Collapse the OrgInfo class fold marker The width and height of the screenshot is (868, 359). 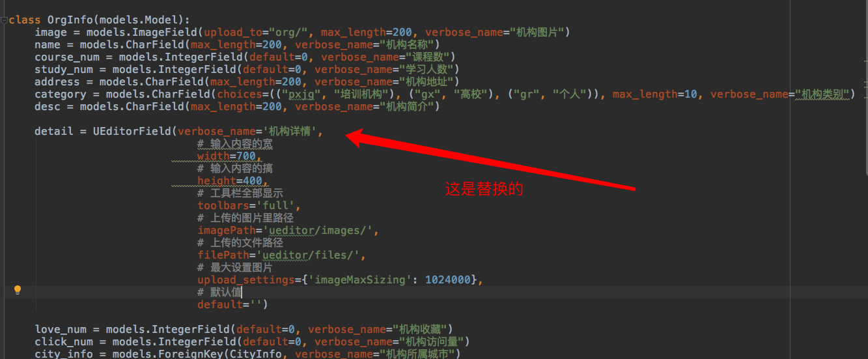point(4,20)
